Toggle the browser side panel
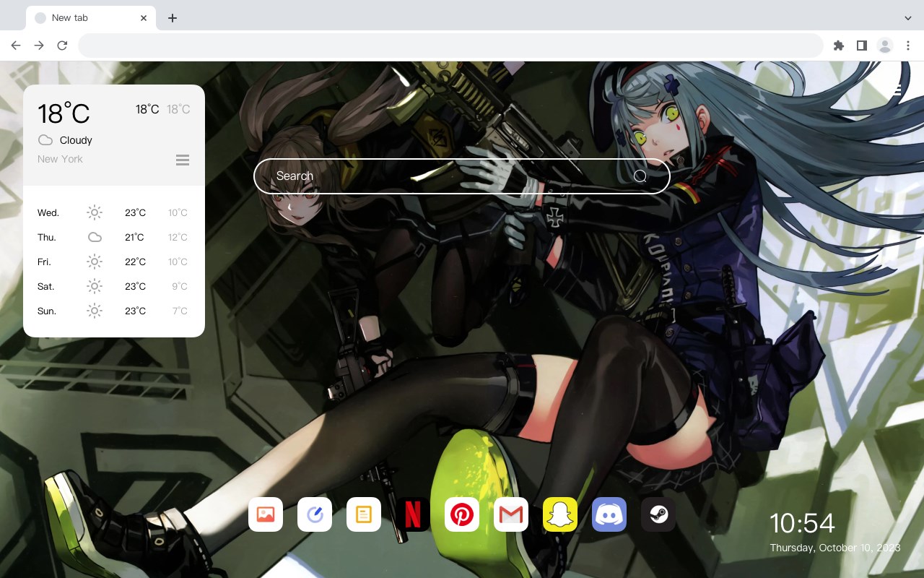Image resolution: width=924 pixels, height=578 pixels. (861, 46)
